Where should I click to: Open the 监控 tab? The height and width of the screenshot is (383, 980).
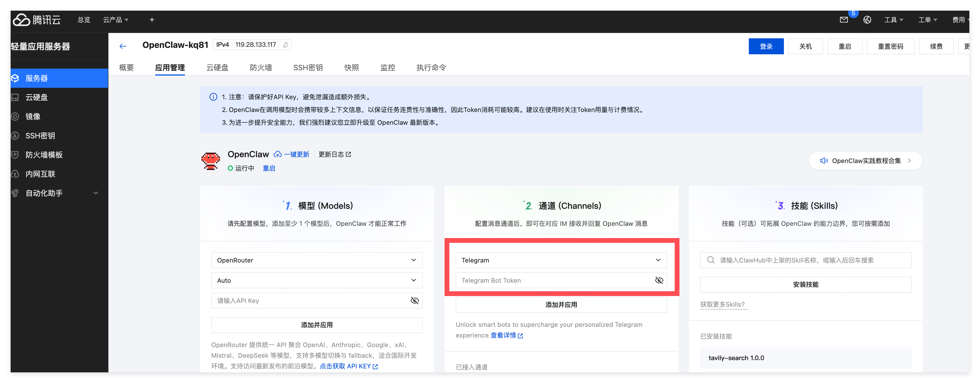(387, 67)
